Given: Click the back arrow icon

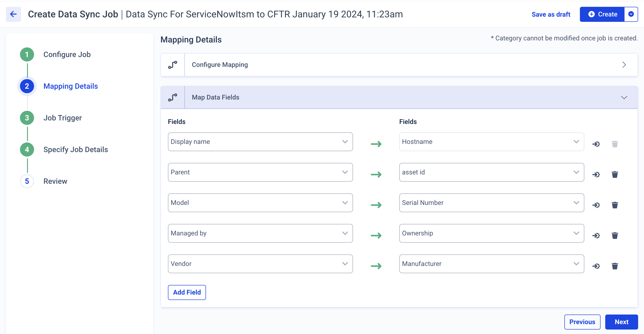Looking at the screenshot, I should tap(13, 14).
